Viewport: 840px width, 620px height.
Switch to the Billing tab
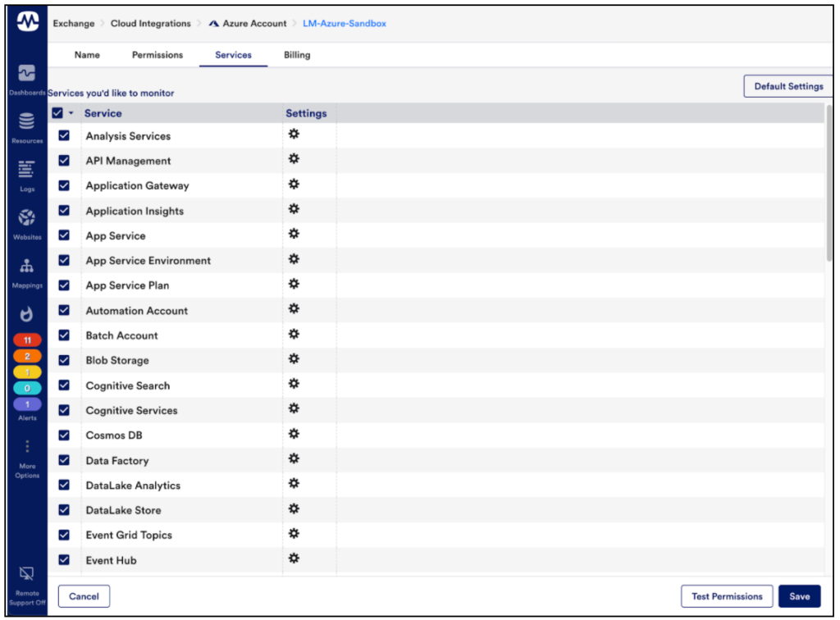tap(297, 55)
